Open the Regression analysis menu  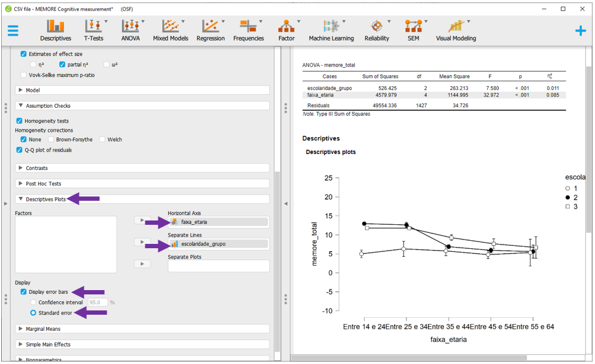coord(211,30)
